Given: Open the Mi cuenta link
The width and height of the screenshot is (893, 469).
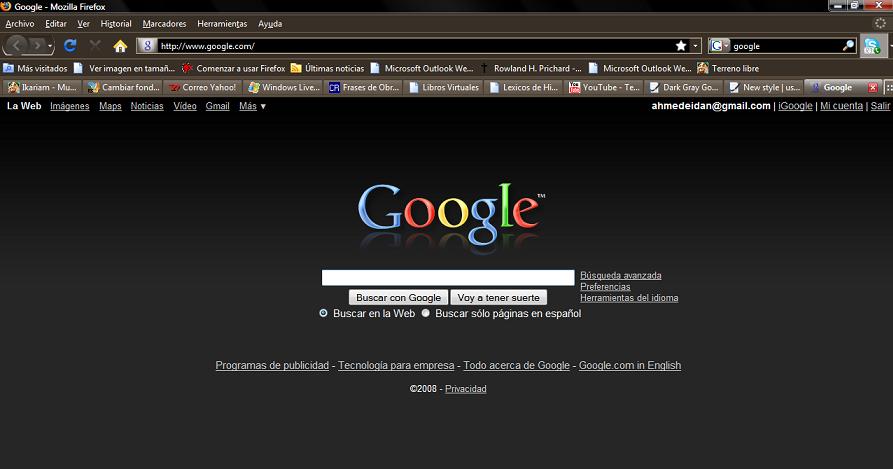Looking at the screenshot, I should (841, 106).
